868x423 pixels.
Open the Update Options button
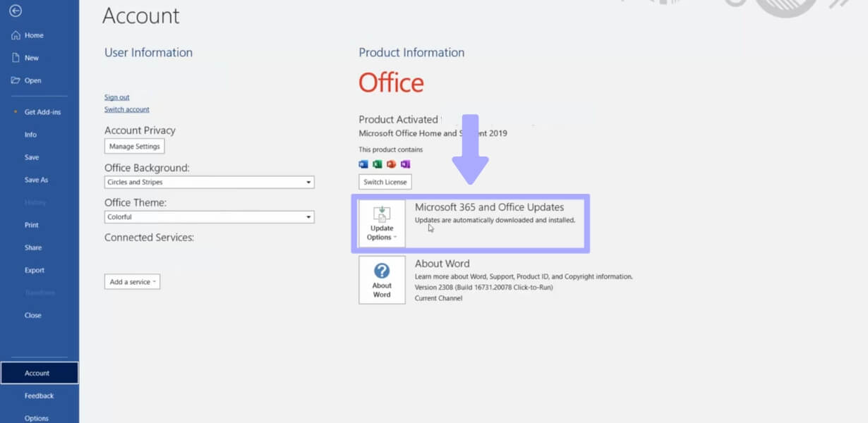click(382, 223)
